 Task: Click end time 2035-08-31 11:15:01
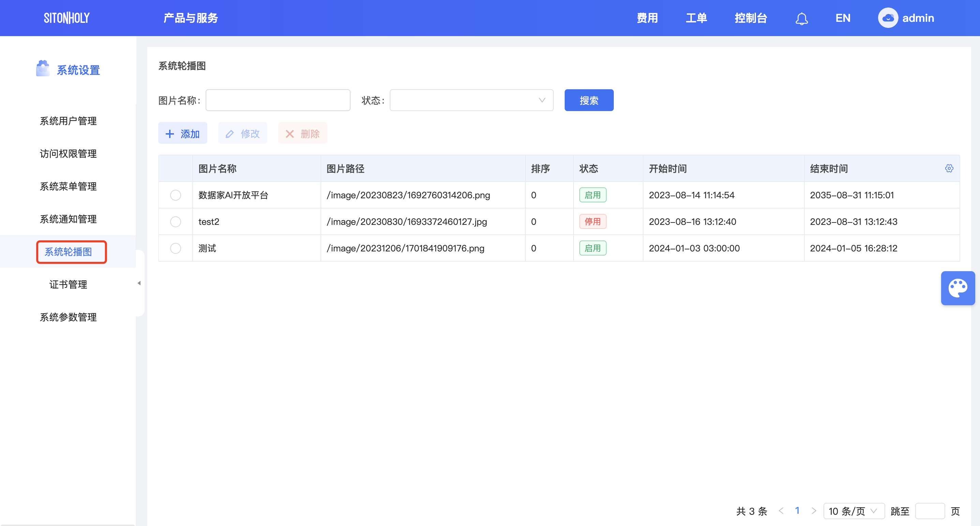(851, 195)
